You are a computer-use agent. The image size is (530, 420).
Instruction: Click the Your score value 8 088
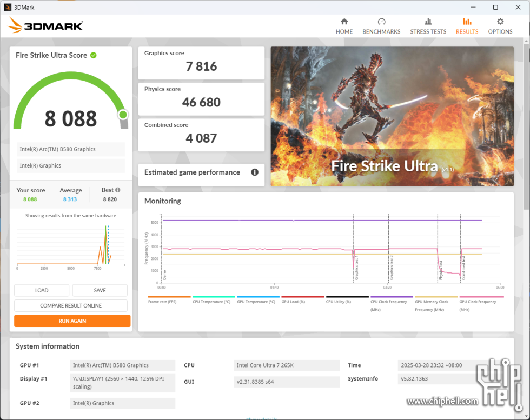click(x=30, y=199)
